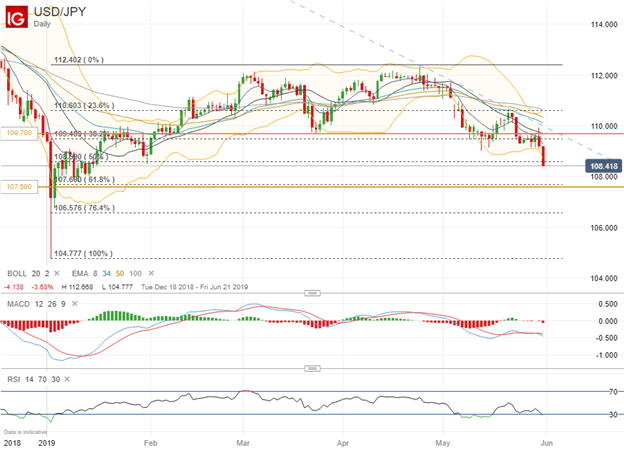624x449 pixels.
Task: Close the MACD indicator panel
Action: pyautogui.click(x=74, y=304)
